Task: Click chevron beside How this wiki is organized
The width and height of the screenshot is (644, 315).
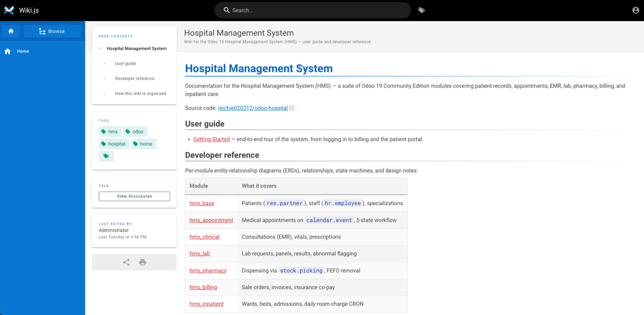Action: 104,93
